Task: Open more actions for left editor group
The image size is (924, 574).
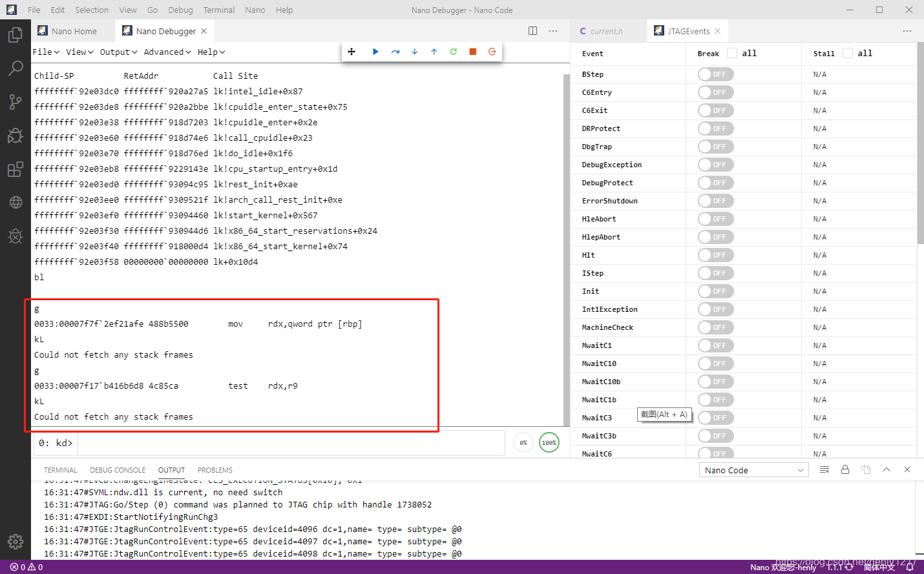Action: tap(553, 31)
